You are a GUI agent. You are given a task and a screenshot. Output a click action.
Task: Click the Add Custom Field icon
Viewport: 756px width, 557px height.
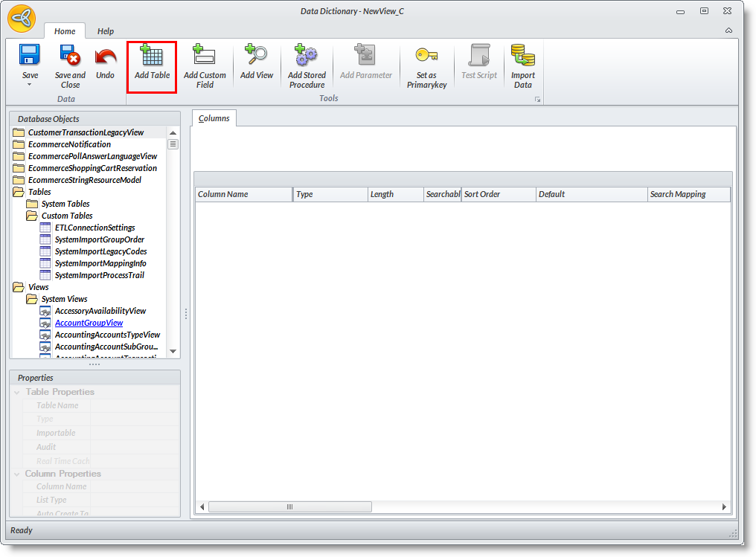[204, 57]
